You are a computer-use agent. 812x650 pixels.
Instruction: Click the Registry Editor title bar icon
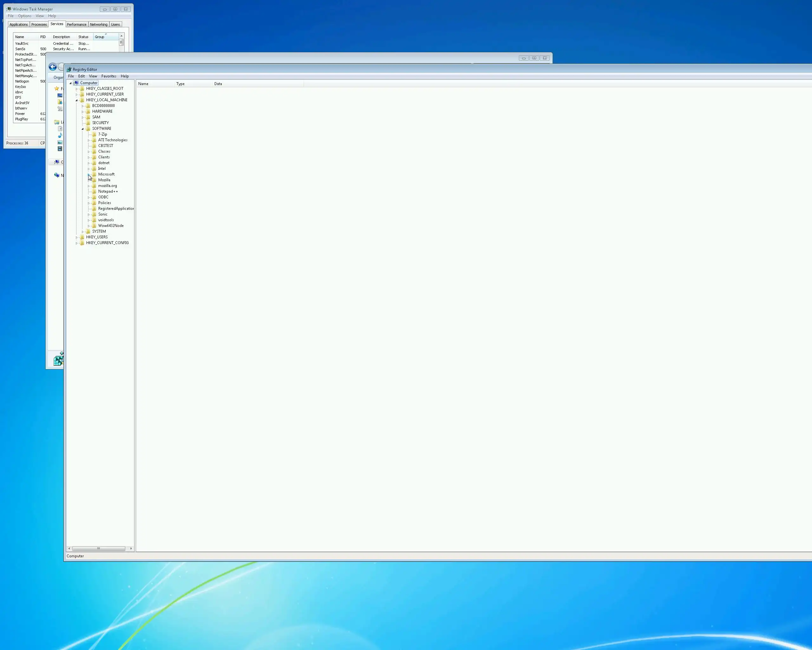click(69, 70)
